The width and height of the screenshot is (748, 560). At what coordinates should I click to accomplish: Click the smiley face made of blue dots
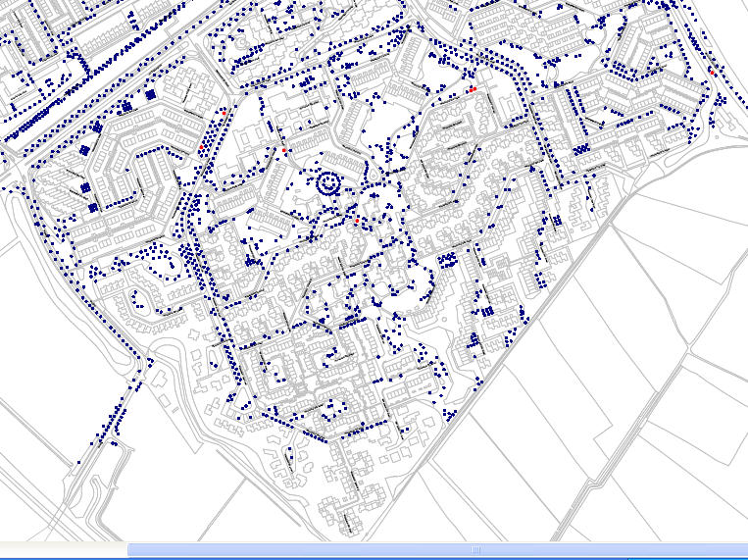point(328,182)
